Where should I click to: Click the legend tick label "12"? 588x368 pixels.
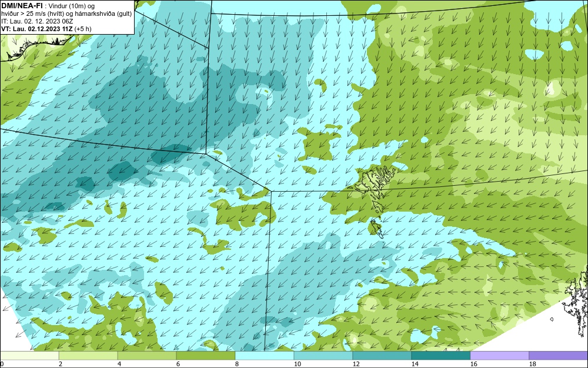click(356, 364)
